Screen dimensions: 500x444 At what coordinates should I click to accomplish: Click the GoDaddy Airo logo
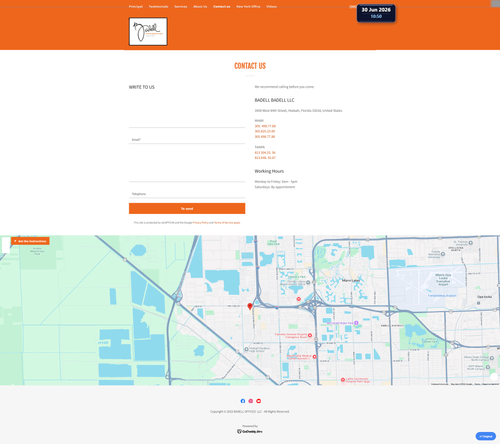click(x=250, y=431)
